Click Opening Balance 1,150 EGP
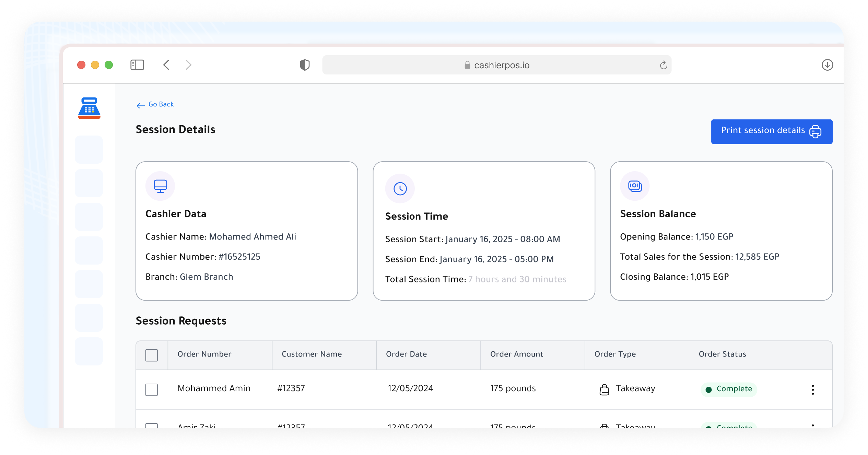This screenshot has width=868, height=455. pyautogui.click(x=677, y=237)
